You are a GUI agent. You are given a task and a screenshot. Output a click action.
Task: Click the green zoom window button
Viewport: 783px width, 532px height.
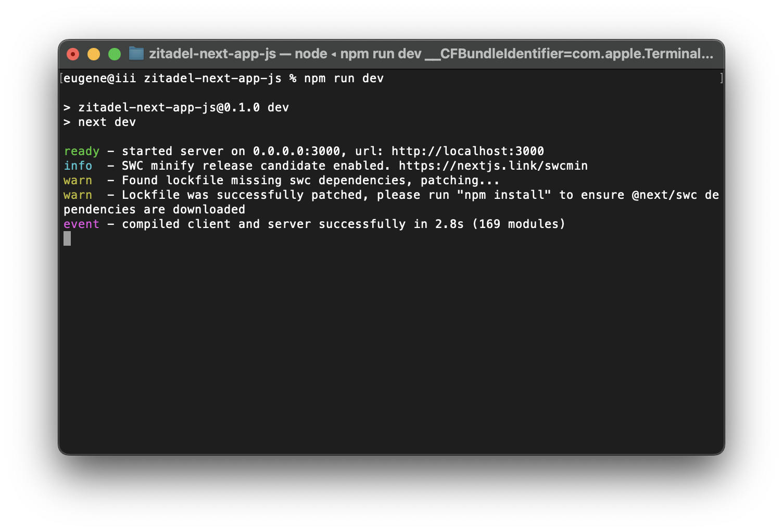pos(115,54)
